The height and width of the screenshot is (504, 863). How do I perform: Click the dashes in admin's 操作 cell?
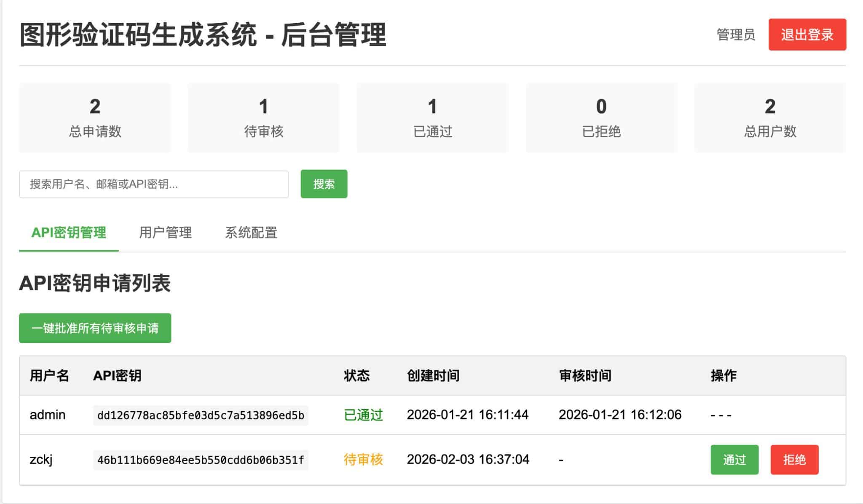tap(721, 416)
